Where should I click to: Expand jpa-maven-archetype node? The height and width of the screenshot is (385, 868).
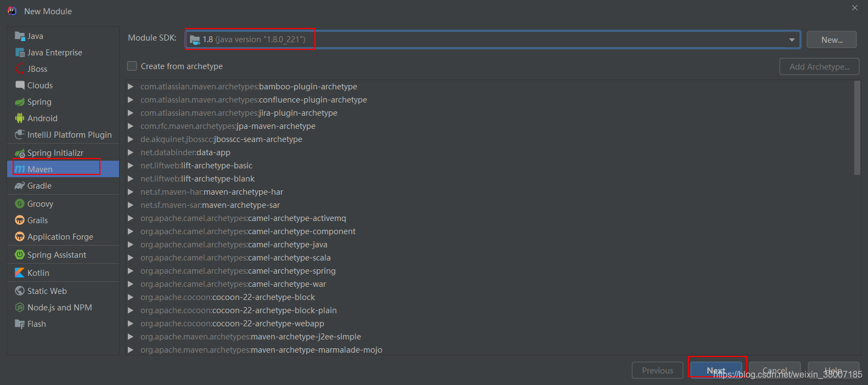[131, 126]
